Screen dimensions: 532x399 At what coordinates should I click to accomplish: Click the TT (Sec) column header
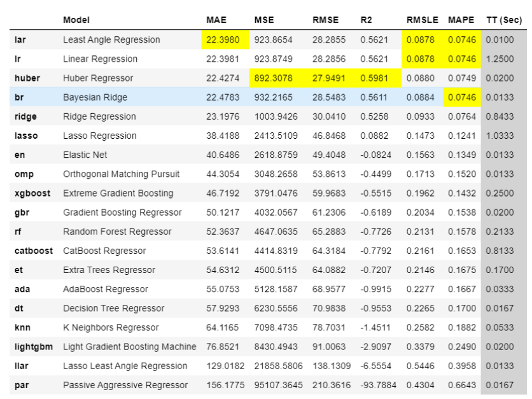point(503,20)
